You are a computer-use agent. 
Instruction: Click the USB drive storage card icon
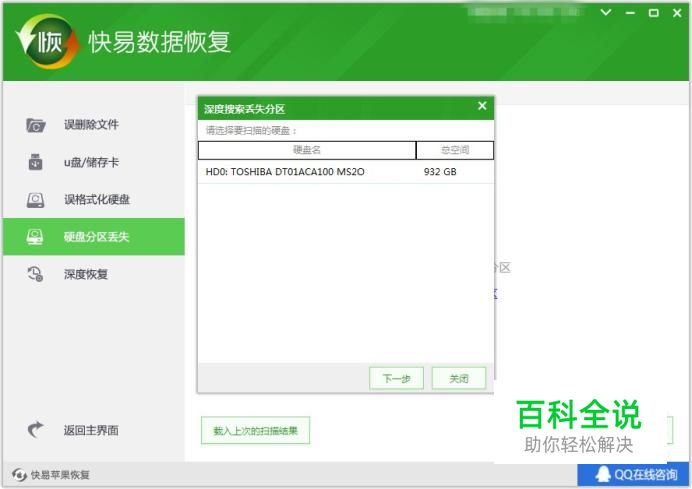point(35,162)
